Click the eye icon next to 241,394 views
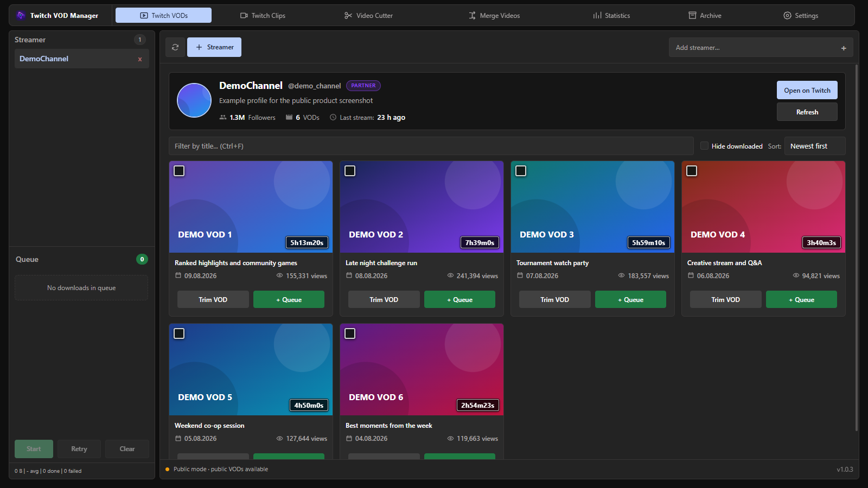This screenshot has height=488, width=868. (x=450, y=275)
